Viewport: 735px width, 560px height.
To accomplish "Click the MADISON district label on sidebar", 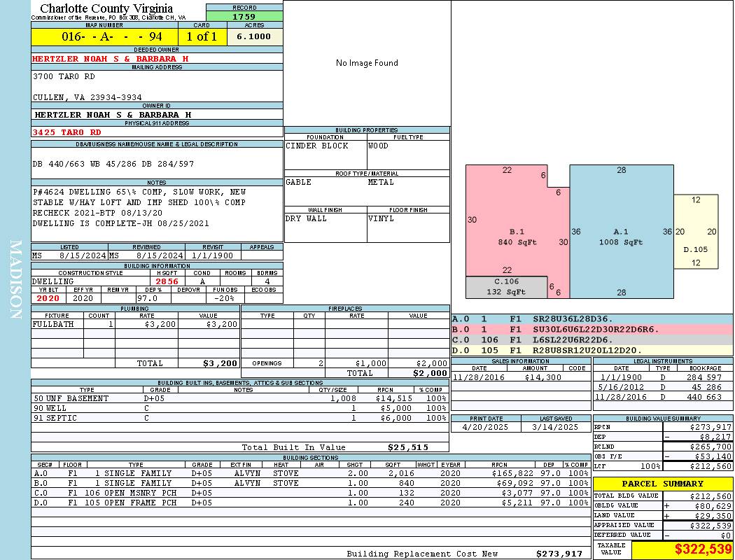I will 16,280.
